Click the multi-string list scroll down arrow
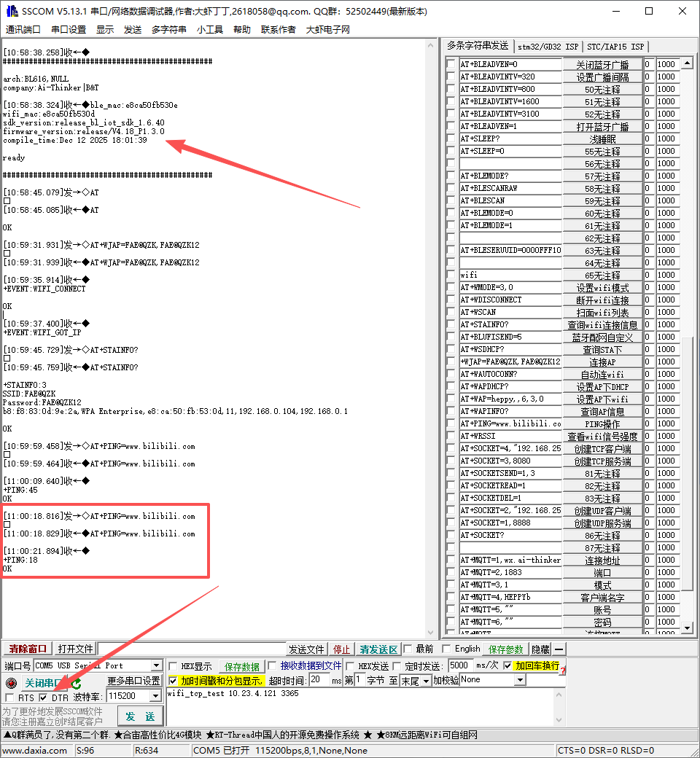 (x=688, y=628)
